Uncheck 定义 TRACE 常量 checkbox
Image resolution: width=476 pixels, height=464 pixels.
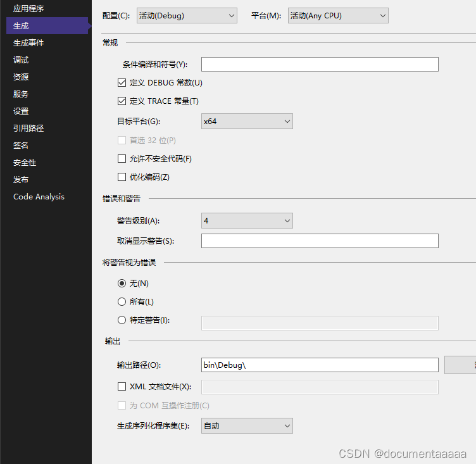[x=122, y=101]
